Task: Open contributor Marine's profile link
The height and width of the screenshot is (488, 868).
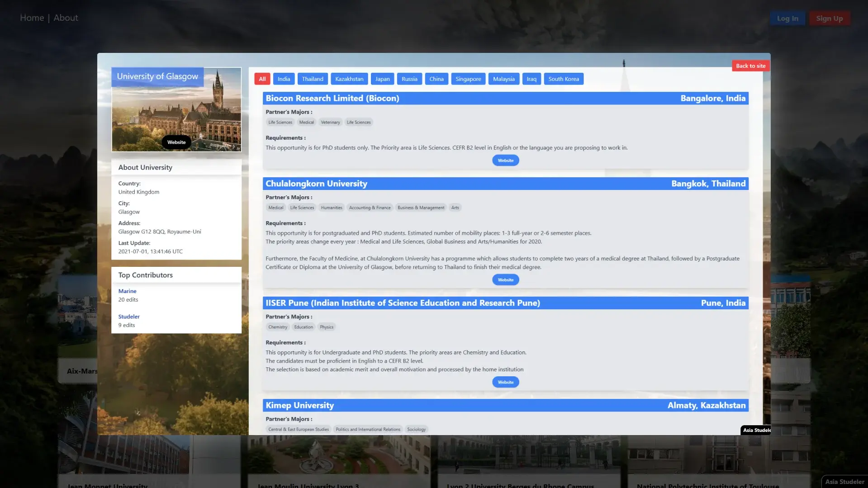Action: (127, 291)
